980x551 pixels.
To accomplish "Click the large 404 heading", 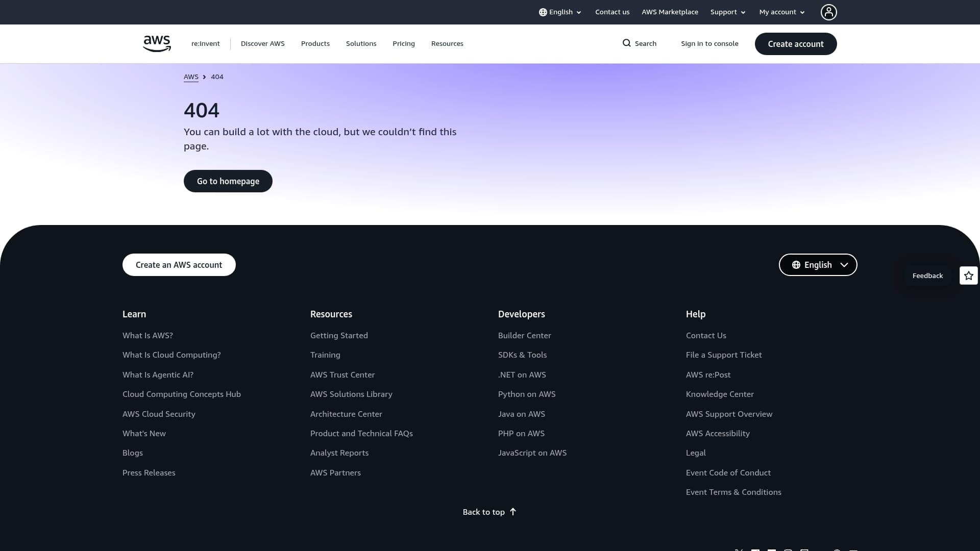I will pos(202,110).
